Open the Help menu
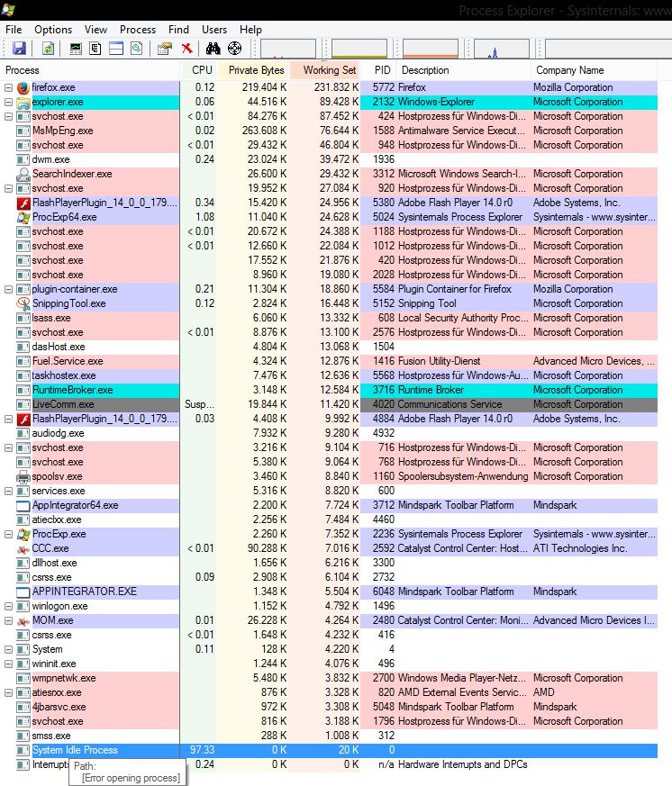 tap(250, 30)
